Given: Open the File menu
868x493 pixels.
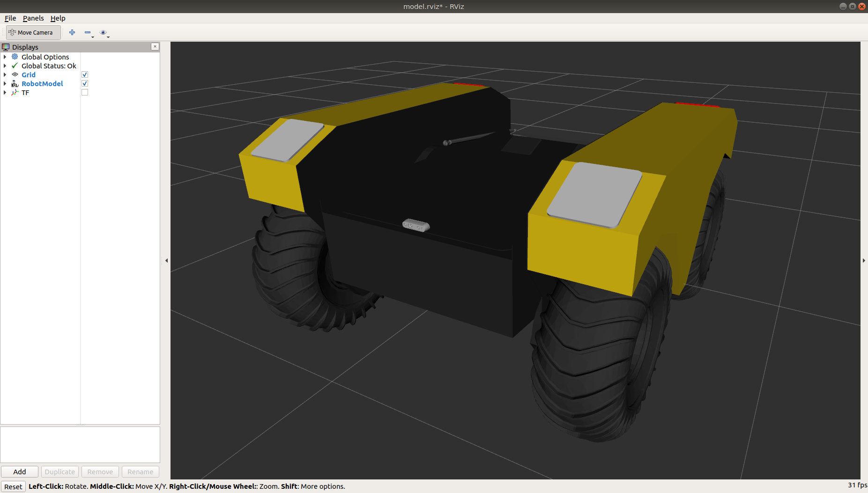Looking at the screenshot, I should [x=10, y=18].
